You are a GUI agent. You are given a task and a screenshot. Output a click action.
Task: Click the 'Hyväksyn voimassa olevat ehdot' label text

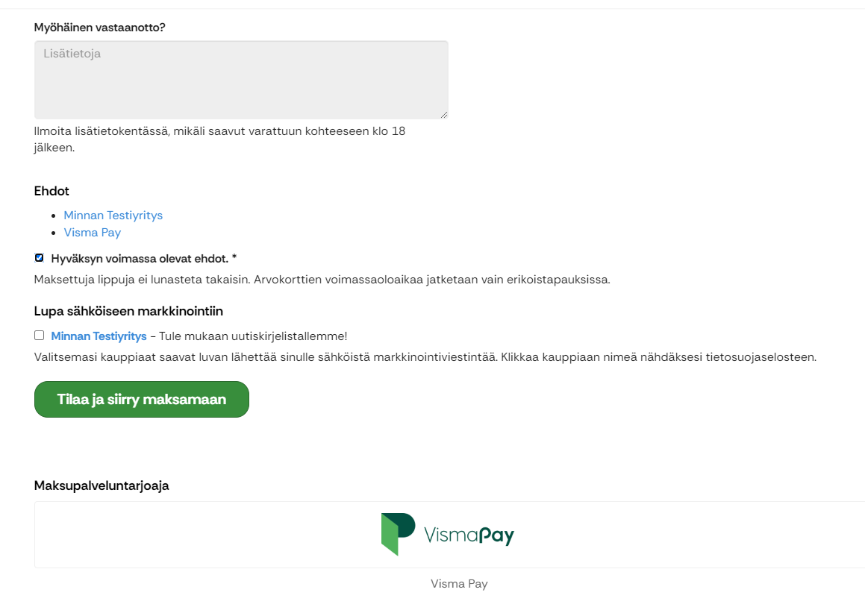(143, 259)
